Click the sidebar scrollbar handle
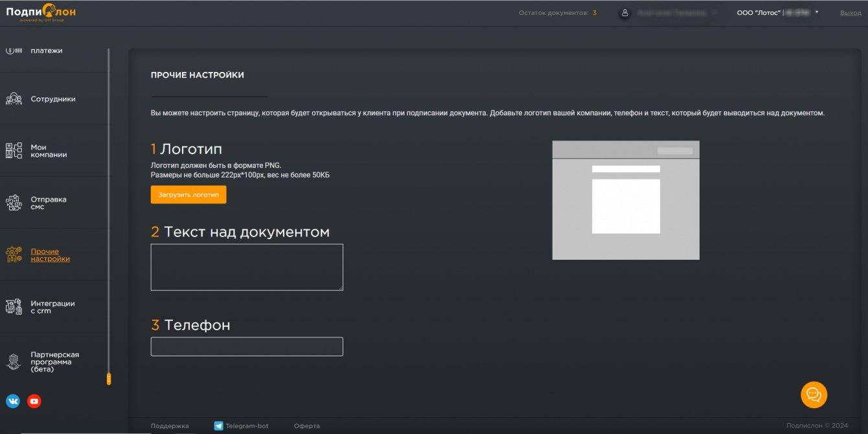Image resolution: width=868 pixels, height=434 pixels. (109, 379)
